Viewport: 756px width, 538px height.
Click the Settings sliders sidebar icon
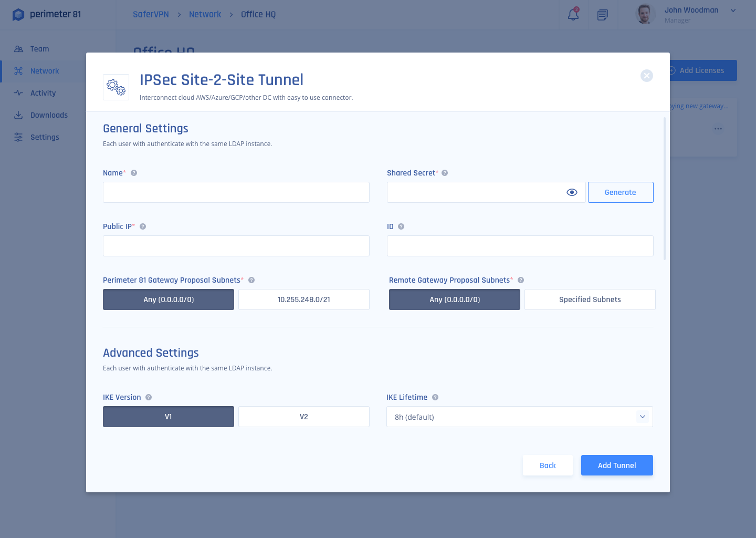18,137
